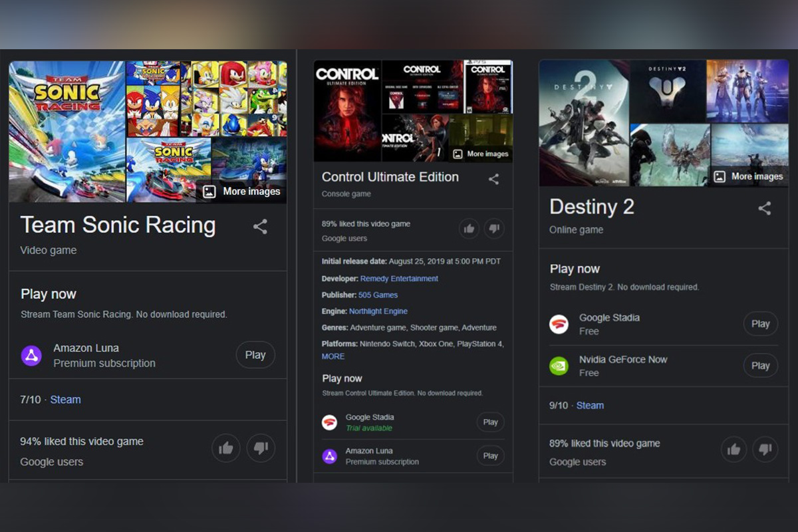Open main Team Sonic Racing cover image
Viewport: 798px width, 532px height.
coord(67,132)
